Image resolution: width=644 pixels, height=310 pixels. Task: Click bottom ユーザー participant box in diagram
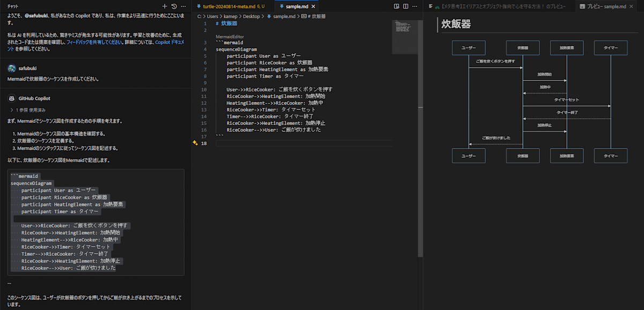(x=469, y=156)
